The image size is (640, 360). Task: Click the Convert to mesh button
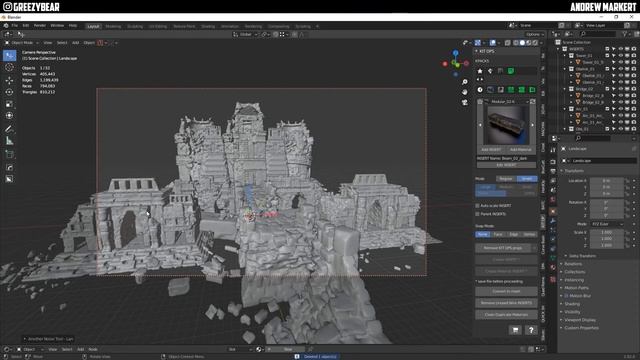click(506, 291)
